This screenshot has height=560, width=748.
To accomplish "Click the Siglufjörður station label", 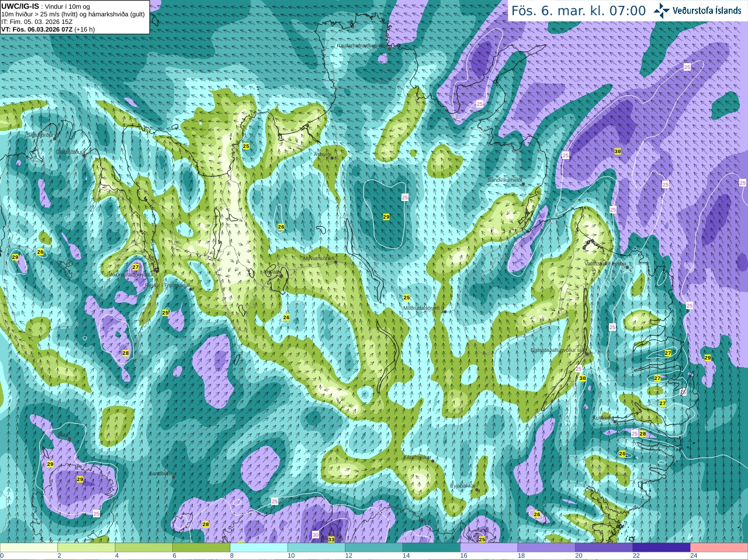I will point(40,135).
